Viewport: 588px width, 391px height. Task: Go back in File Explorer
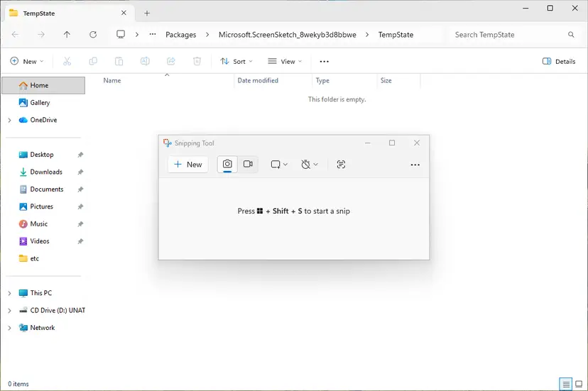(15, 35)
